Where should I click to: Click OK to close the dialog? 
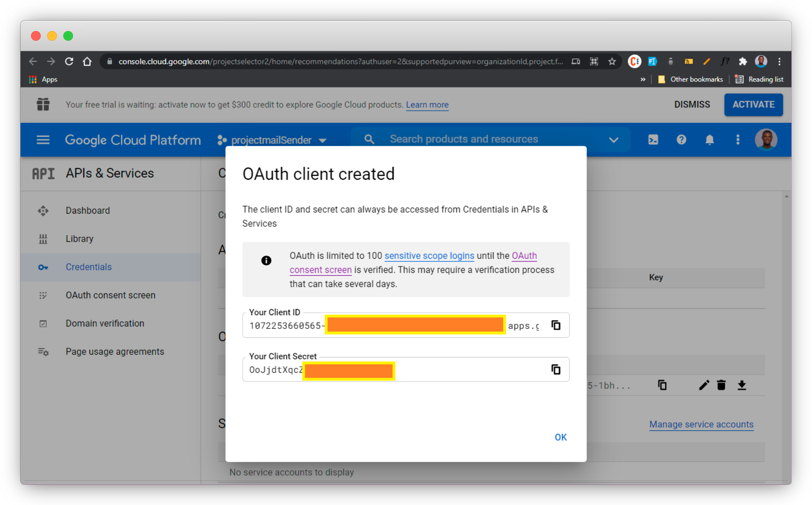(x=560, y=437)
